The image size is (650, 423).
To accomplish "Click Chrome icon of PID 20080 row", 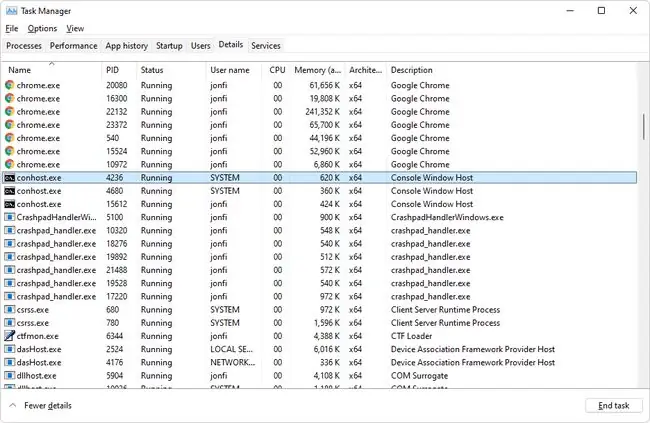I will coord(10,85).
